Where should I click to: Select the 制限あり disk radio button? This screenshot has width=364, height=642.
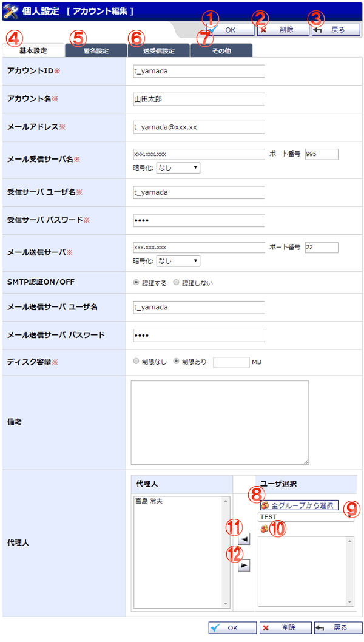point(176,362)
